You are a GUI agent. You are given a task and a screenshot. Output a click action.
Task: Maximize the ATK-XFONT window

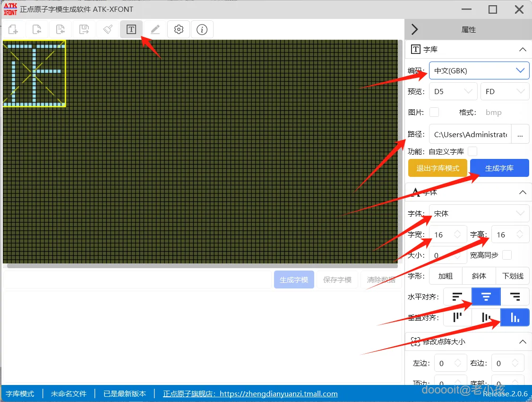point(493,9)
